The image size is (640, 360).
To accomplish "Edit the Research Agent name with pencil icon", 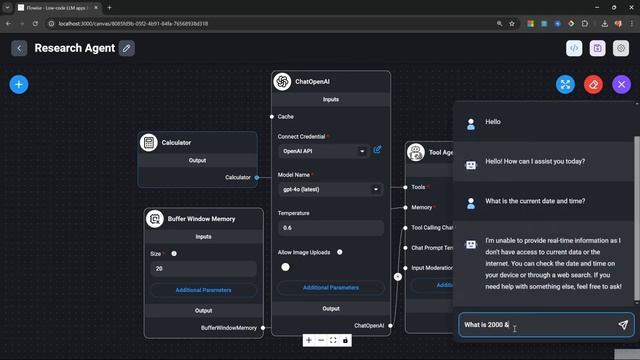I will coord(127,48).
